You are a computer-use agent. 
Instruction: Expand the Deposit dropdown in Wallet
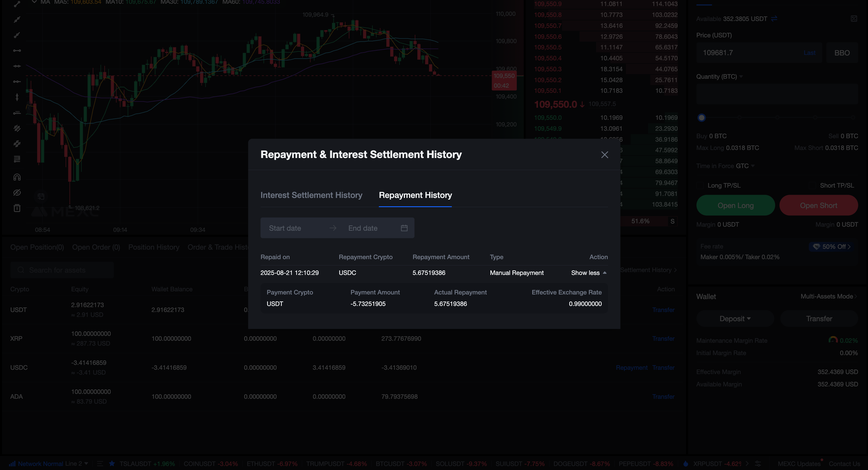coord(735,319)
